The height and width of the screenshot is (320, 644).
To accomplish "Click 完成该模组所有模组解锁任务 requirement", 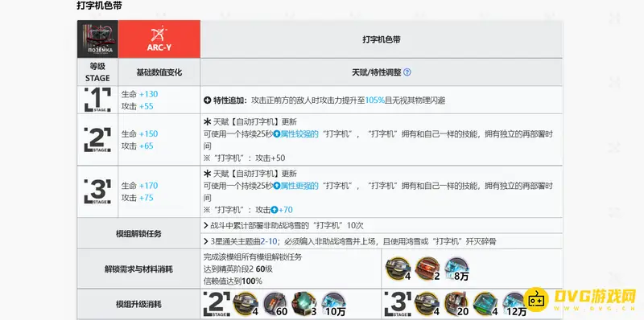I will [x=253, y=257].
